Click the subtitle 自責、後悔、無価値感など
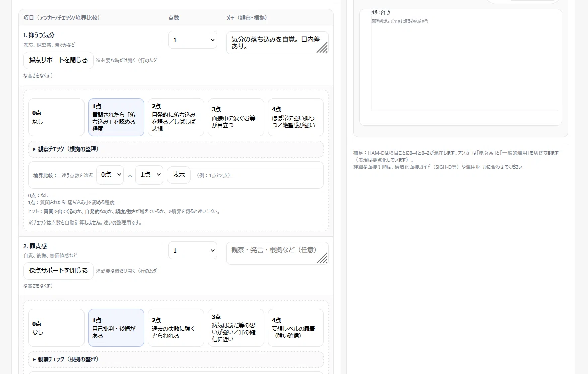The width and height of the screenshot is (588, 374). pyautogui.click(x=51, y=256)
